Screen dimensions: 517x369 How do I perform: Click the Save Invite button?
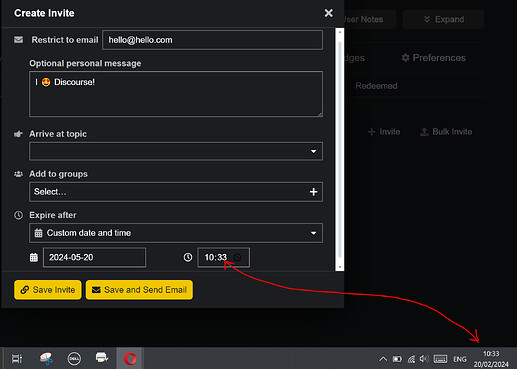(x=48, y=290)
